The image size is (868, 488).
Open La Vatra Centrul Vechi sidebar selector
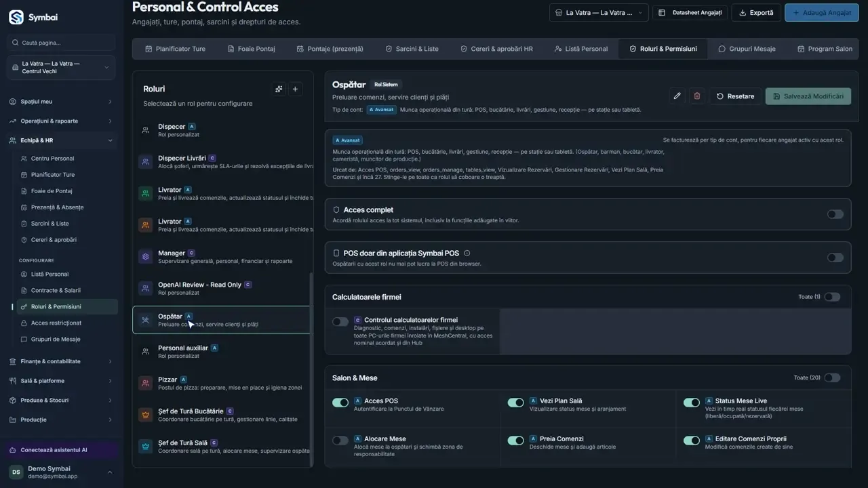pos(61,68)
